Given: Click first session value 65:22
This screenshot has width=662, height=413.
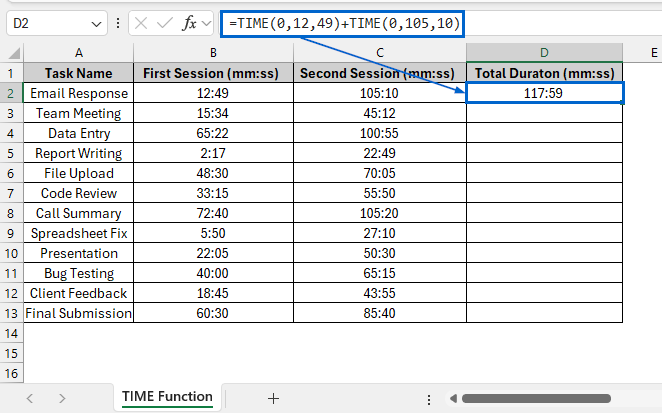Looking at the screenshot, I should (213, 133).
